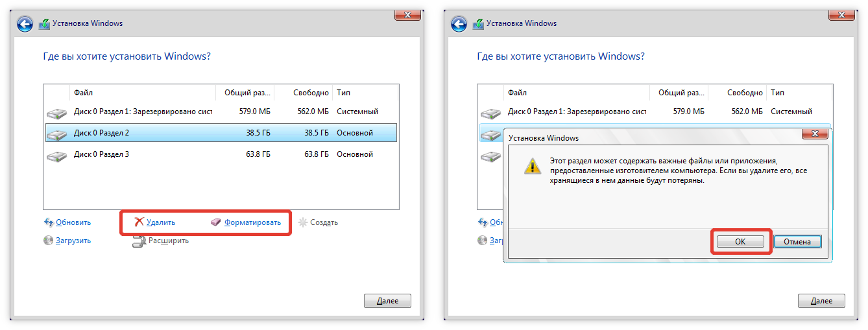868x330 pixels.
Task: Click the Форматировать link text
Action: (252, 222)
